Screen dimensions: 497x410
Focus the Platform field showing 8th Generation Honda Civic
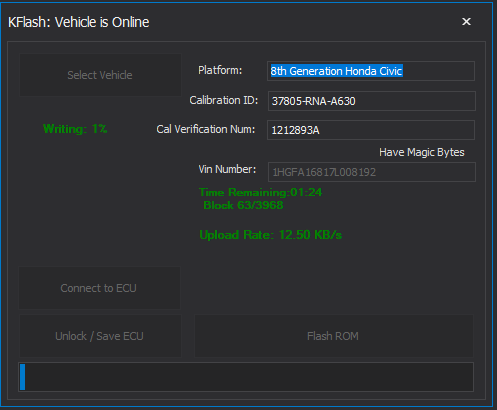pyautogui.click(x=371, y=71)
